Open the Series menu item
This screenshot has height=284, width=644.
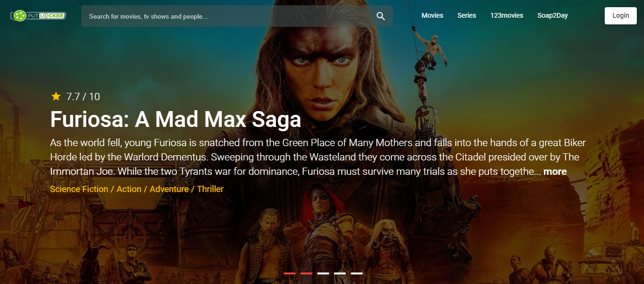pos(467,15)
